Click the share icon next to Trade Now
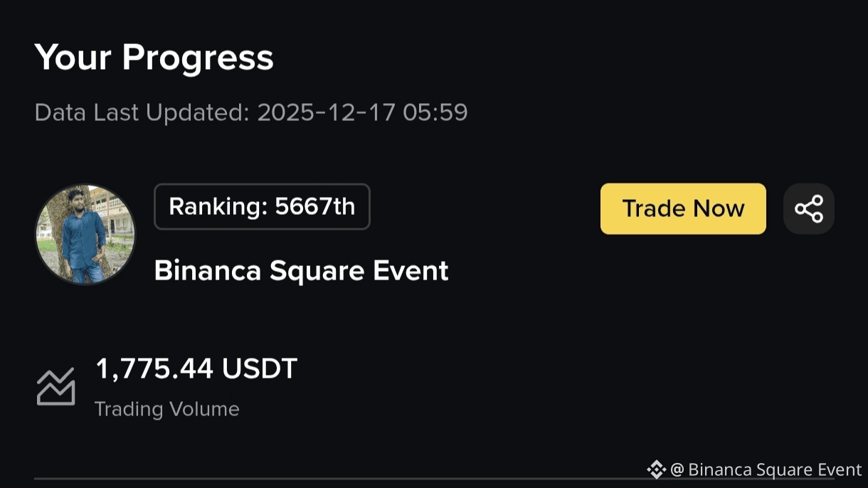The image size is (868, 488). [808, 209]
